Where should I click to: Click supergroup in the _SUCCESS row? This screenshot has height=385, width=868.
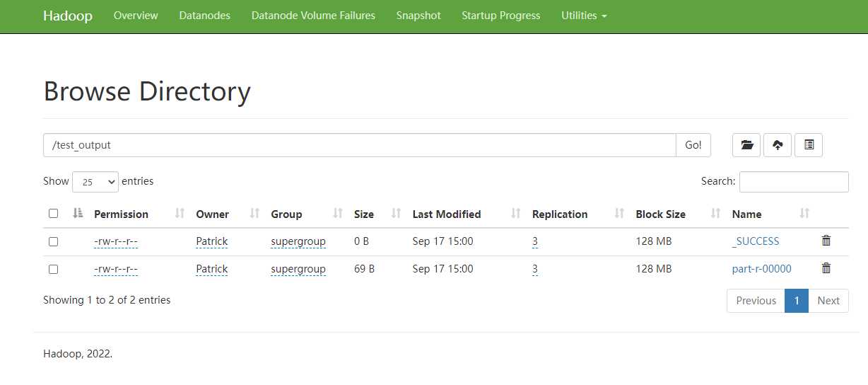pos(298,241)
